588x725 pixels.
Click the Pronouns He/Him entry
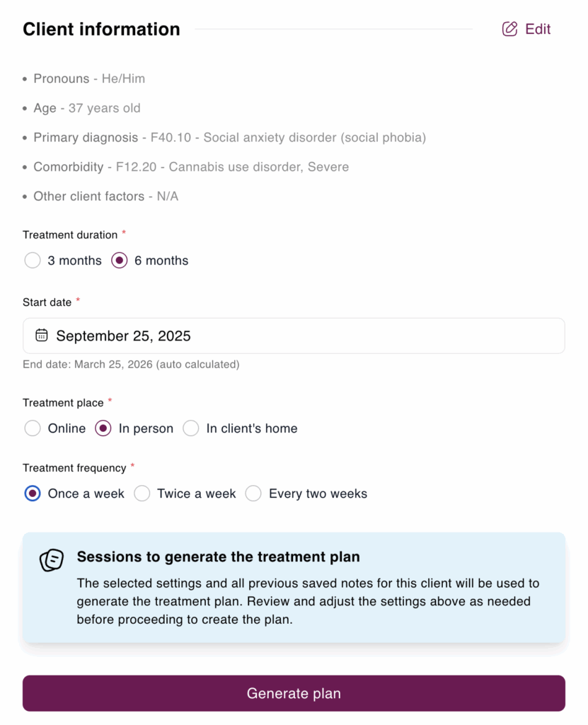tap(89, 79)
